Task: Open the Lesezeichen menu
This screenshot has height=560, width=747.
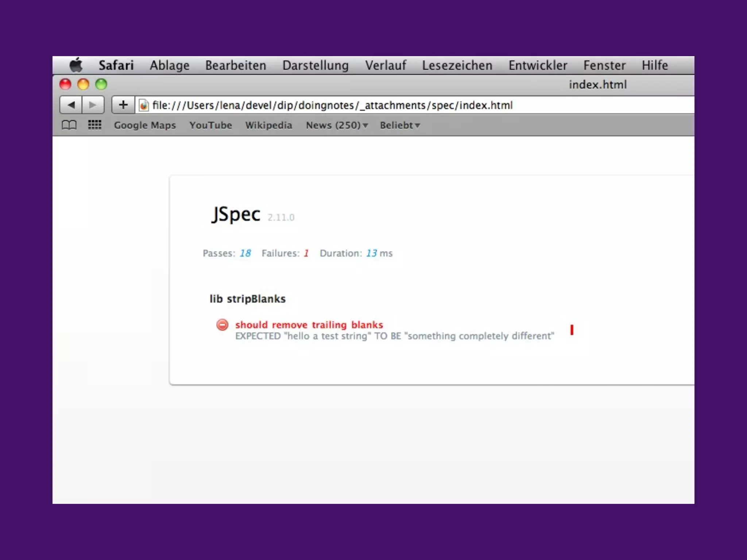Action: (457, 65)
